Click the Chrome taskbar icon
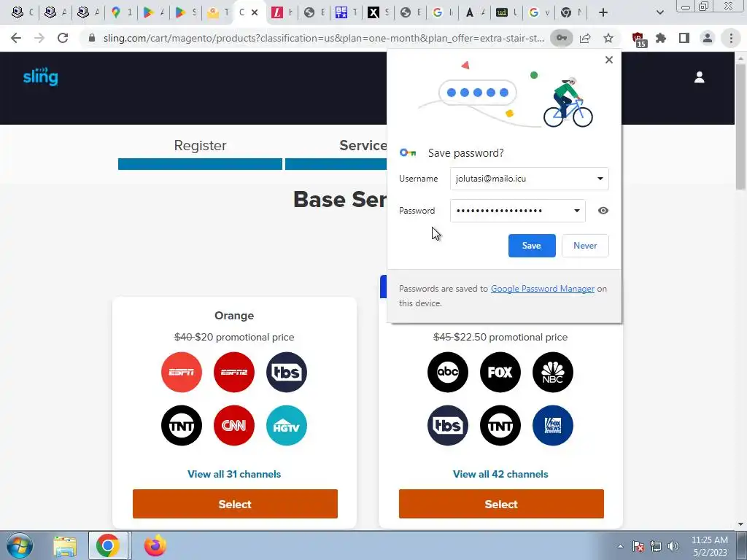 click(108, 545)
